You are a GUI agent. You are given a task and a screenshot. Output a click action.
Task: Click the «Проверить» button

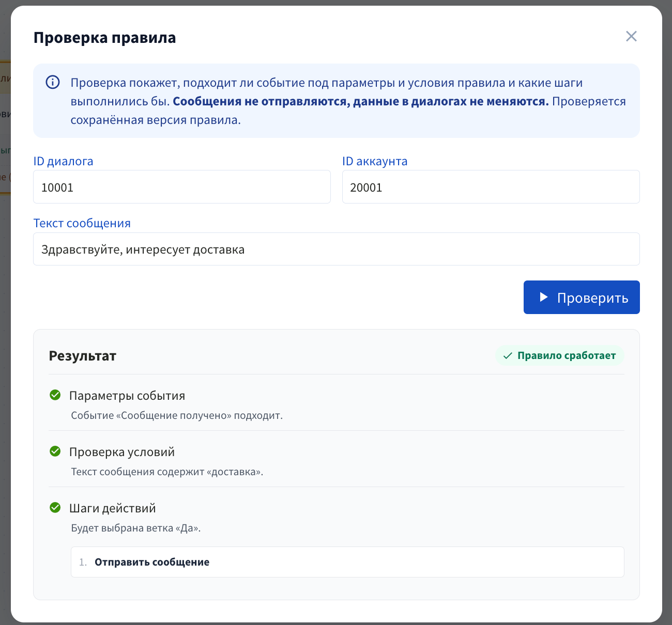(582, 298)
